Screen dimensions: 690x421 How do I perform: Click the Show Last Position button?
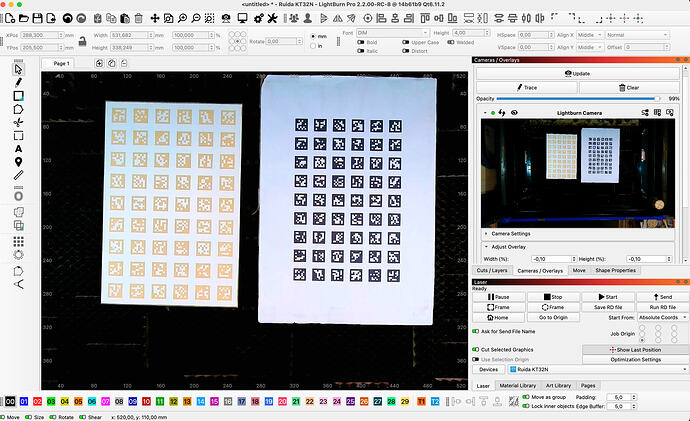(635, 350)
